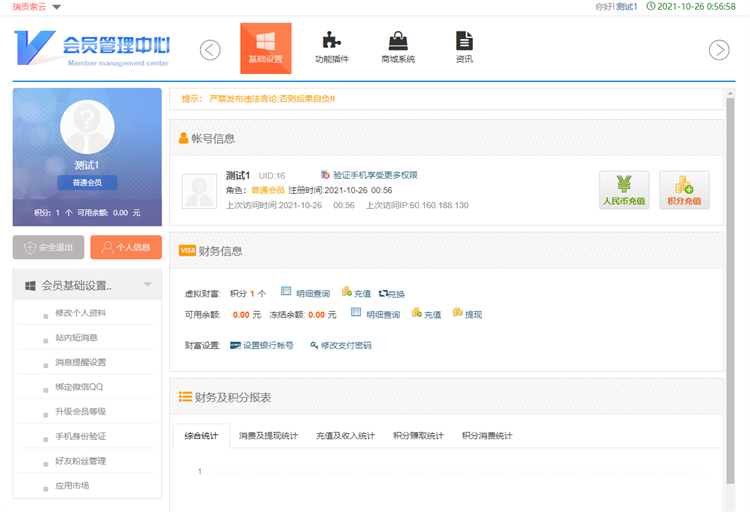This screenshot has width=750, height=512.
Task: Open 绑定微信QQ in sidebar
Action: [79, 387]
